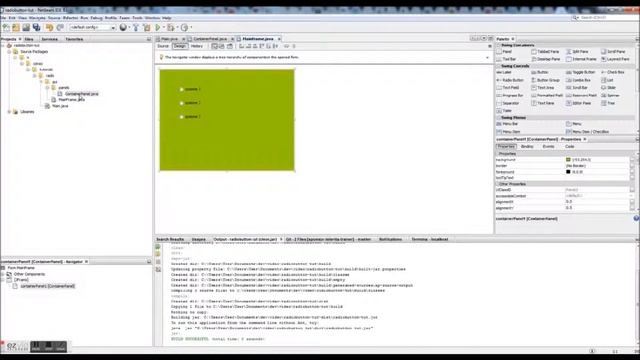Select the Split Pane palette component
640x360 pixels.
(578, 52)
